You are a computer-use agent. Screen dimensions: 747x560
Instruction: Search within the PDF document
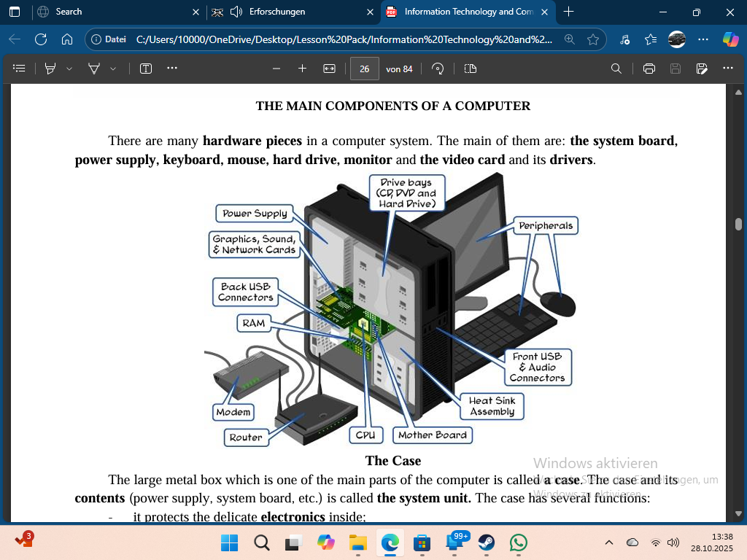pos(616,69)
